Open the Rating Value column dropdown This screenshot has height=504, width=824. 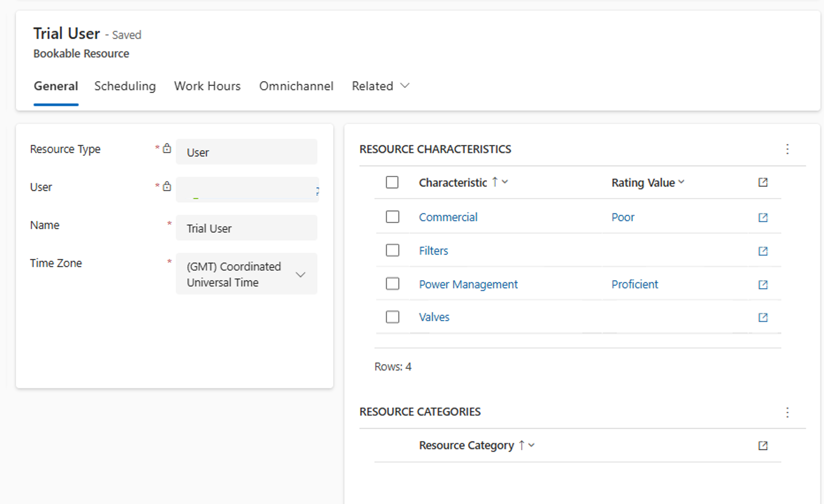click(681, 182)
